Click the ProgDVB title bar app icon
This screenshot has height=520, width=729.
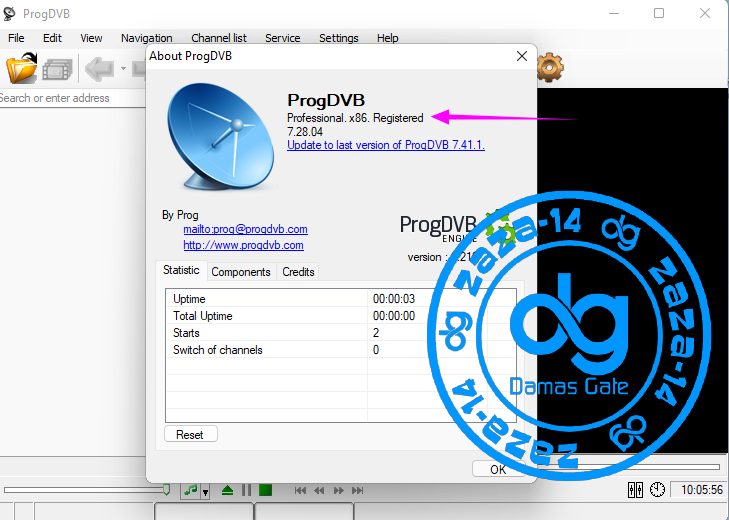10,13
